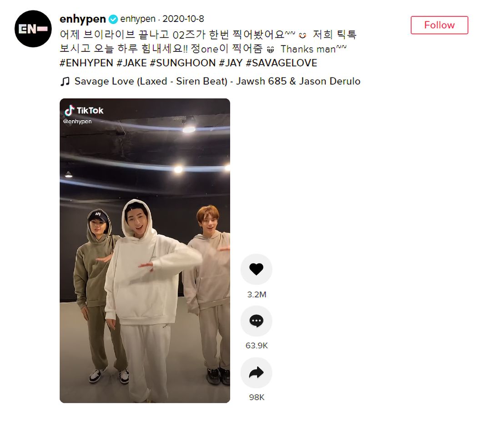Viewport: 504px width, 422px height.
Task: Open the bold enhypen username link
Action: tap(83, 19)
